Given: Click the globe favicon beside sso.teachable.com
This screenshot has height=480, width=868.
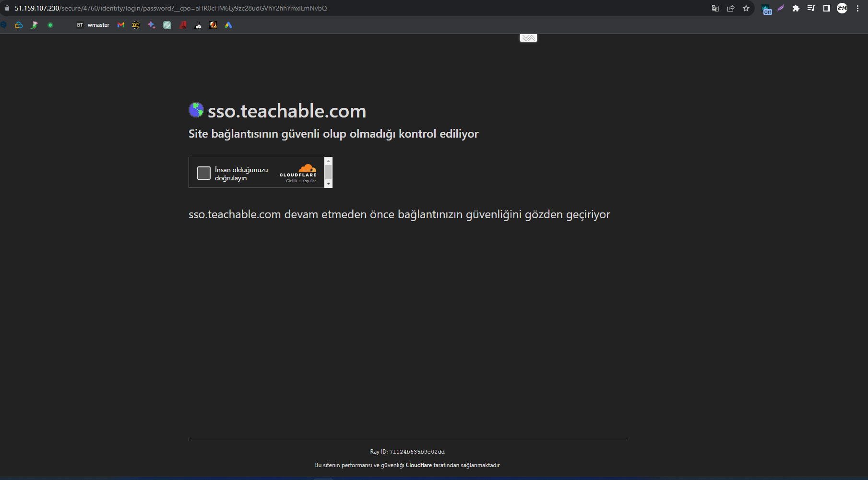Looking at the screenshot, I should click(196, 110).
